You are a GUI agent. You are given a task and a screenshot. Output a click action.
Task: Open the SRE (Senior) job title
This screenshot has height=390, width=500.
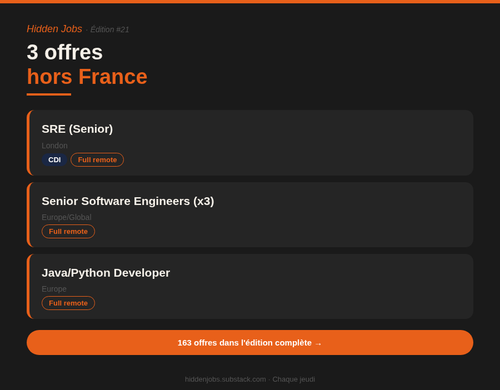pos(77,129)
